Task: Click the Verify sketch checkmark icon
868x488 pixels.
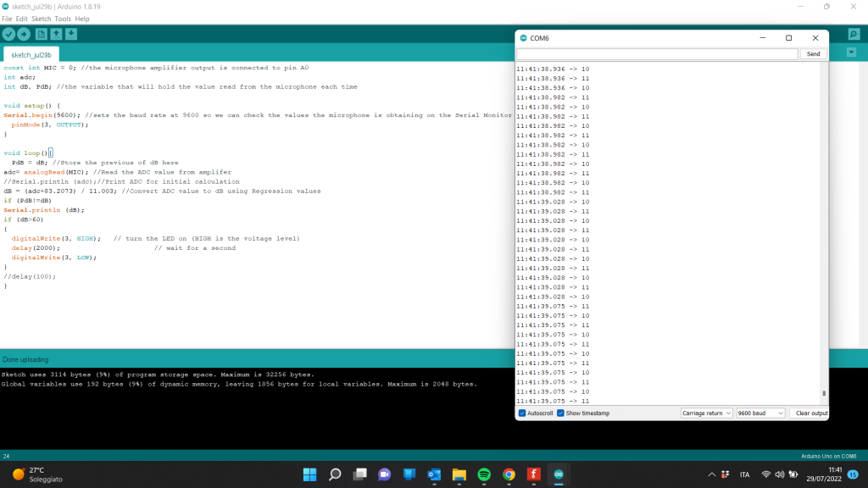Action: [x=8, y=34]
